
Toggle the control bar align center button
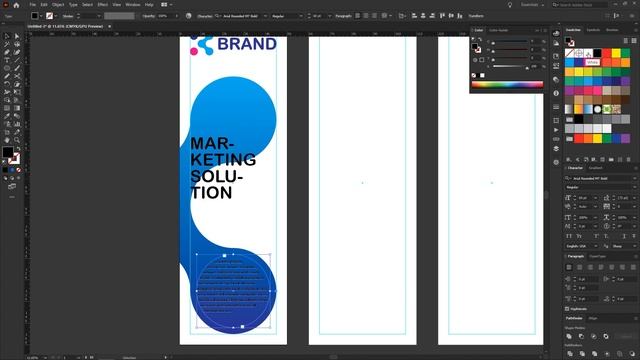366,16
